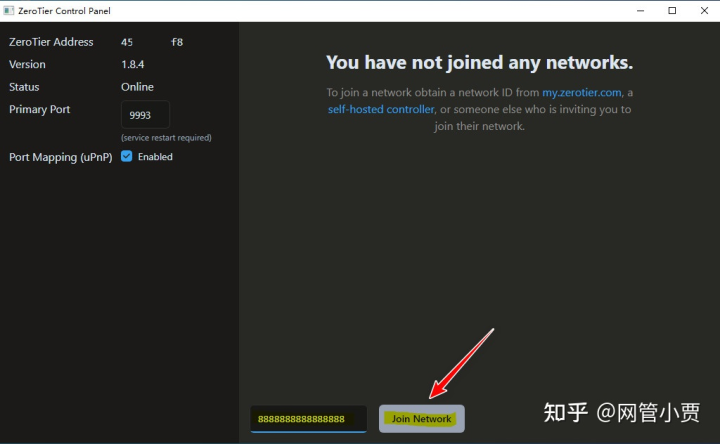
Task: Click the ZeroTier app icon in title bar
Action: (x=8, y=10)
